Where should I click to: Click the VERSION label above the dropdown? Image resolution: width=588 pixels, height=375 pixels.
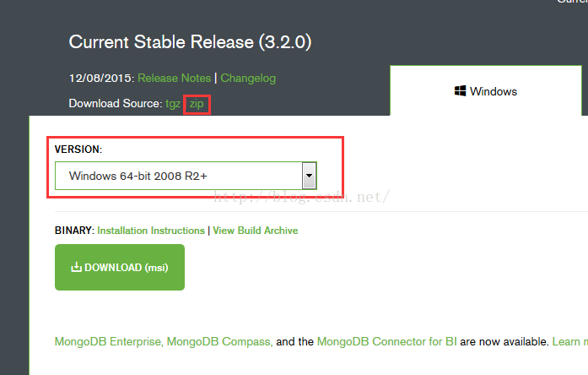78,149
